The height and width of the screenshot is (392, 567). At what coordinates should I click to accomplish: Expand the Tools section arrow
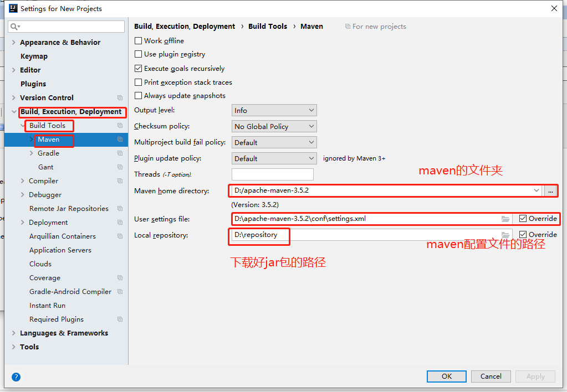[14, 347]
